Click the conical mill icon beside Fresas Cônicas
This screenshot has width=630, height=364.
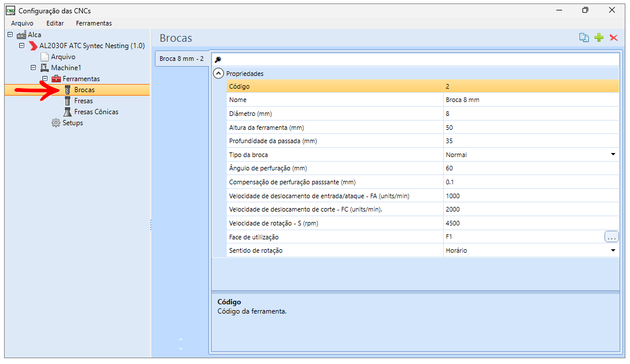67,112
